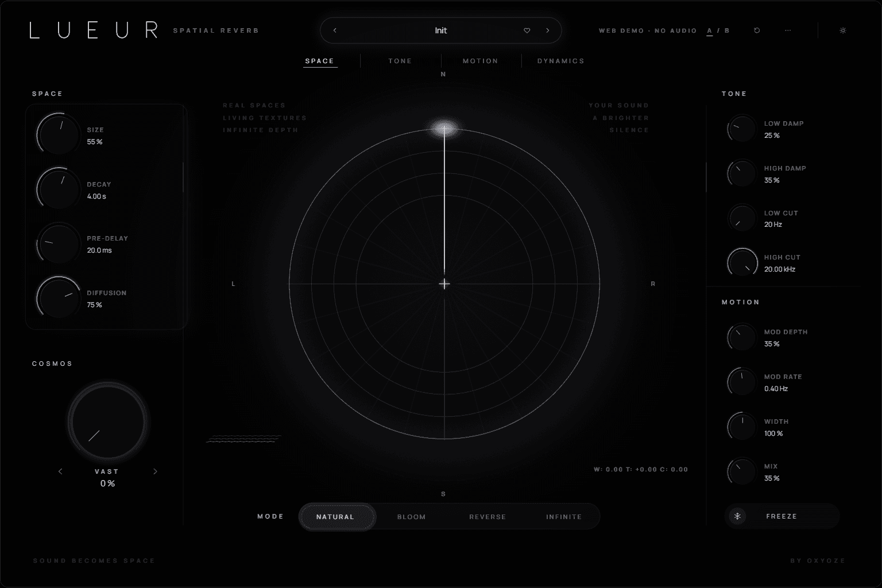Click left arrow beside Vast cosmos type
The width and height of the screenshot is (882, 588).
[x=60, y=471]
